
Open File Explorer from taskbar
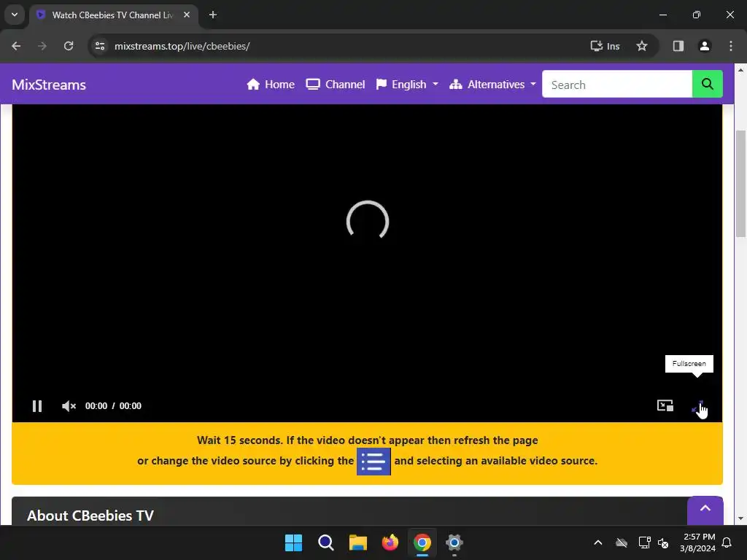point(357,542)
